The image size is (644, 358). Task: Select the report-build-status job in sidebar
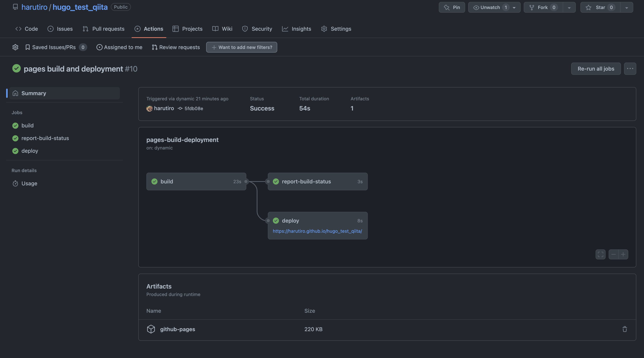click(x=45, y=138)
